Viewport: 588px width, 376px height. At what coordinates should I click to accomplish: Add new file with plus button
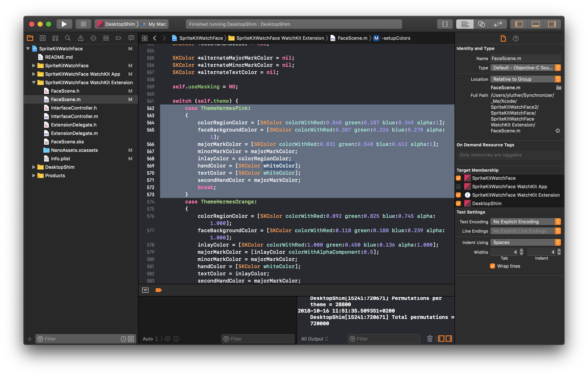point(30,339)
